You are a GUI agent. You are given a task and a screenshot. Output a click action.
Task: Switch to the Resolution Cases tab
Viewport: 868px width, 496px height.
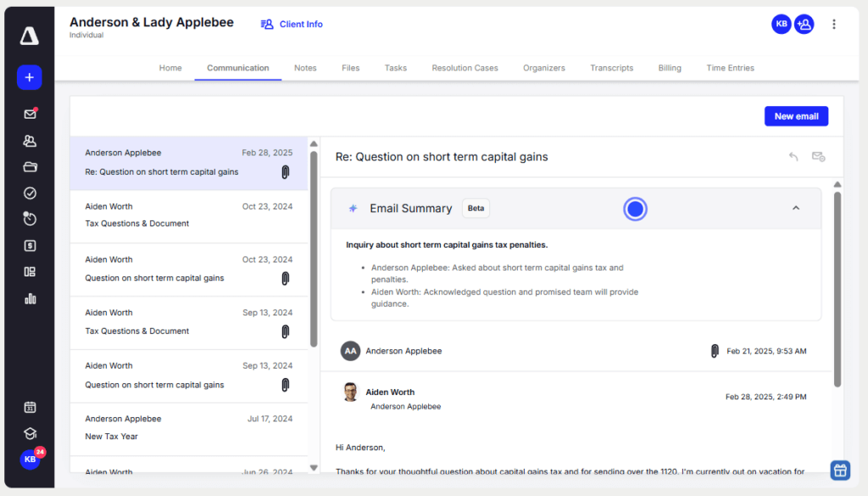click(465, 68)
